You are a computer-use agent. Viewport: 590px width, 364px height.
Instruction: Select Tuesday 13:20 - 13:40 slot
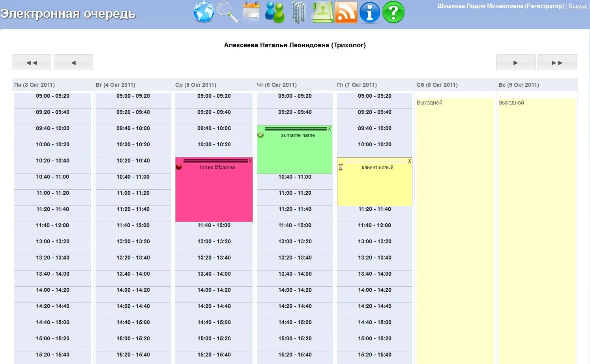133,262
